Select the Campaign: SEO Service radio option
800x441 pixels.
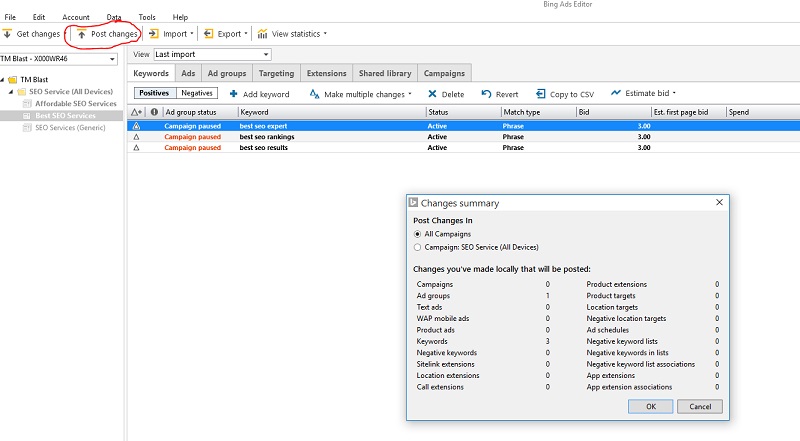pyautogui.click(x=417, y=247)
